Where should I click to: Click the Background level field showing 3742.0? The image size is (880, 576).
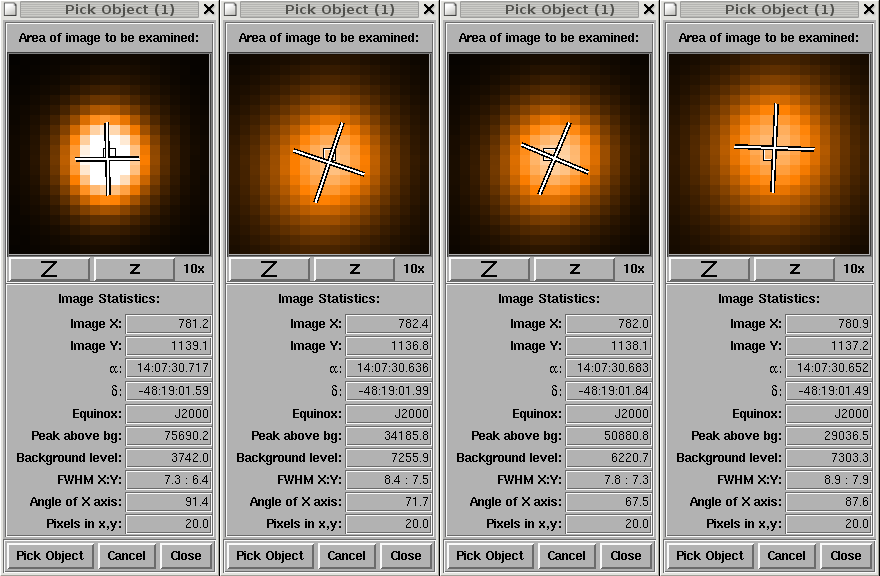[169, 458]
